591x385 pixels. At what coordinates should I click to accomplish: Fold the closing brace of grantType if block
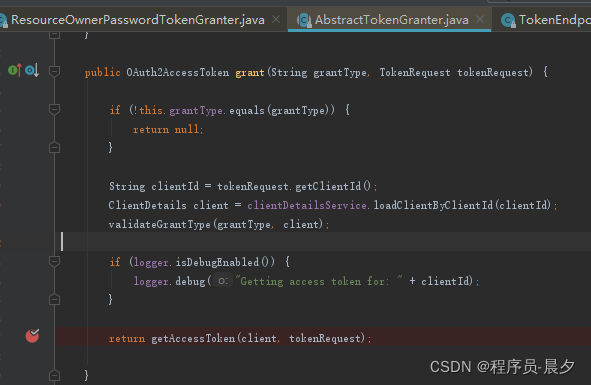tap(55, 147)
